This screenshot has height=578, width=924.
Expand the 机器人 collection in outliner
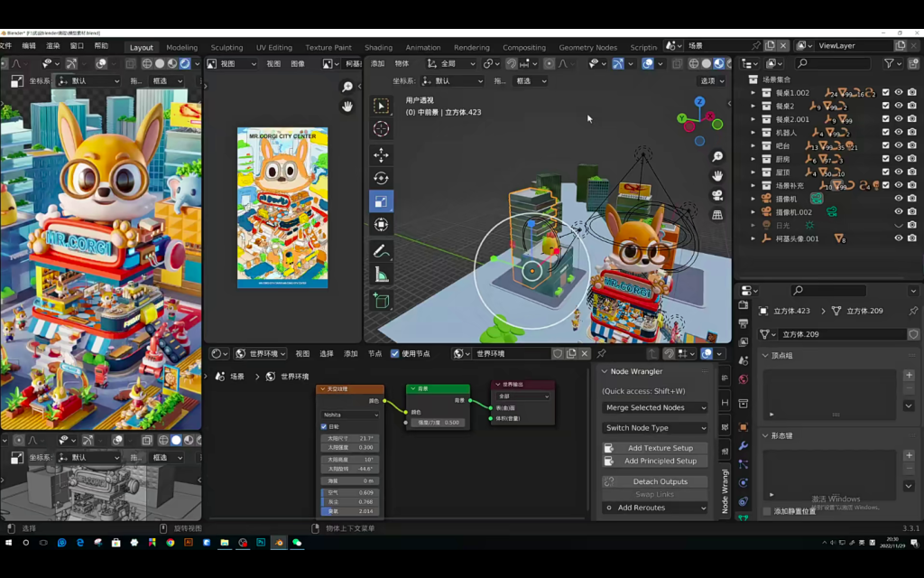click(753, 132)
